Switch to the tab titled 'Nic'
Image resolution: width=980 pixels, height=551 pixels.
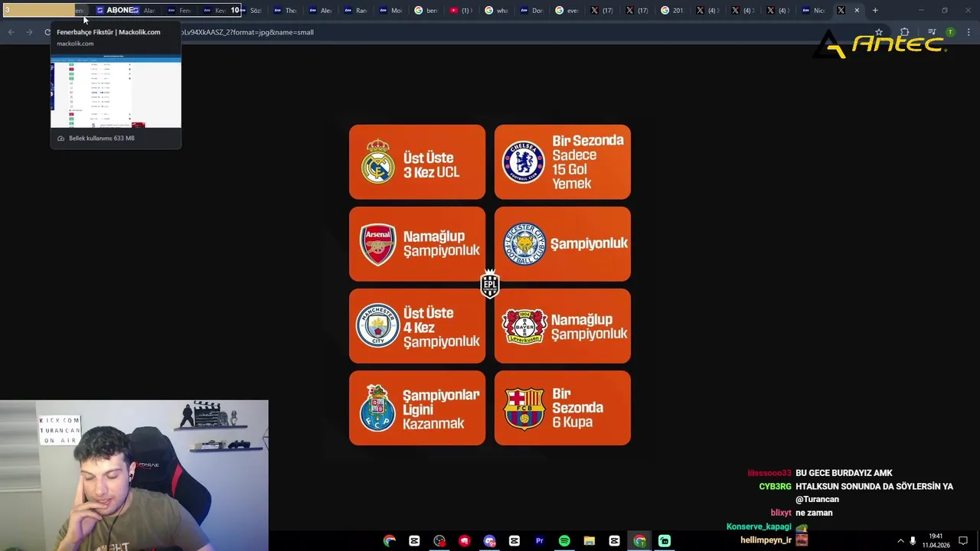coord(814,11)
